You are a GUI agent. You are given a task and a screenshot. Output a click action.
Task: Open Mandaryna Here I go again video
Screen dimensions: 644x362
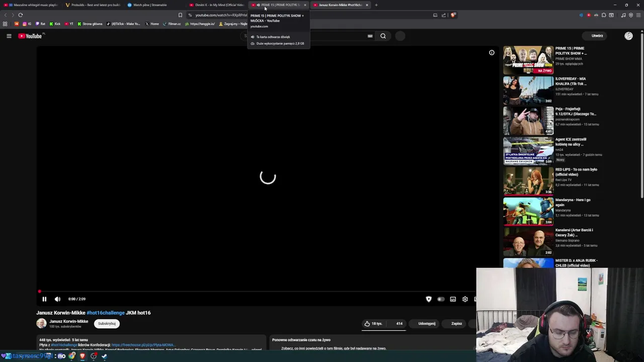[528, 211]
